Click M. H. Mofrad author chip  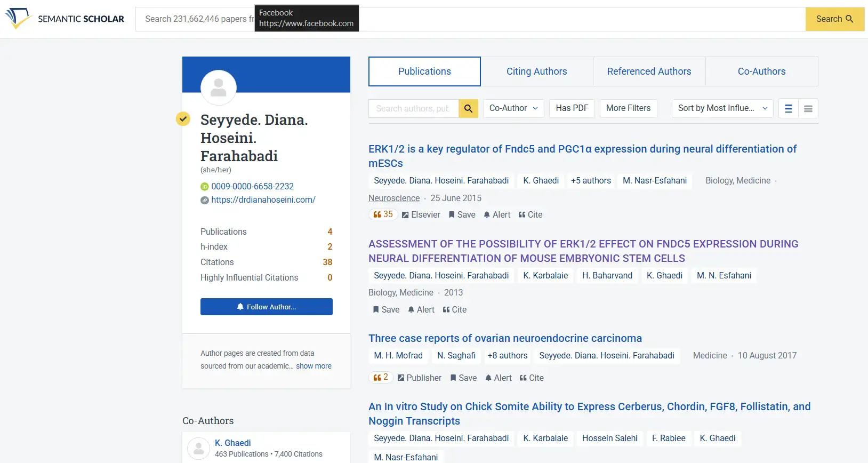[398, 356]
